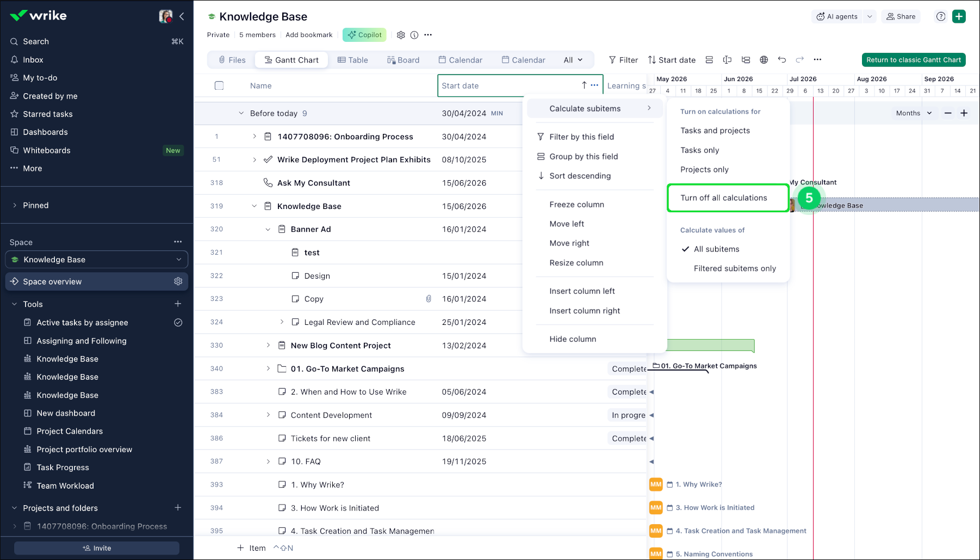This screenshot has height=560, width=980.
Task: Expand the Pinned section in sidebar
Action: (x=15, y=205)
